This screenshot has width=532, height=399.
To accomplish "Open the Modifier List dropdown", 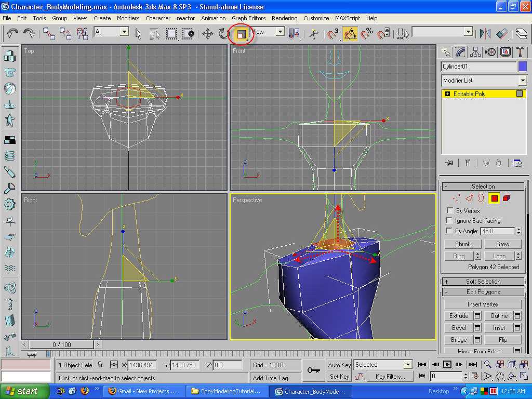I will tap(484, 81).
